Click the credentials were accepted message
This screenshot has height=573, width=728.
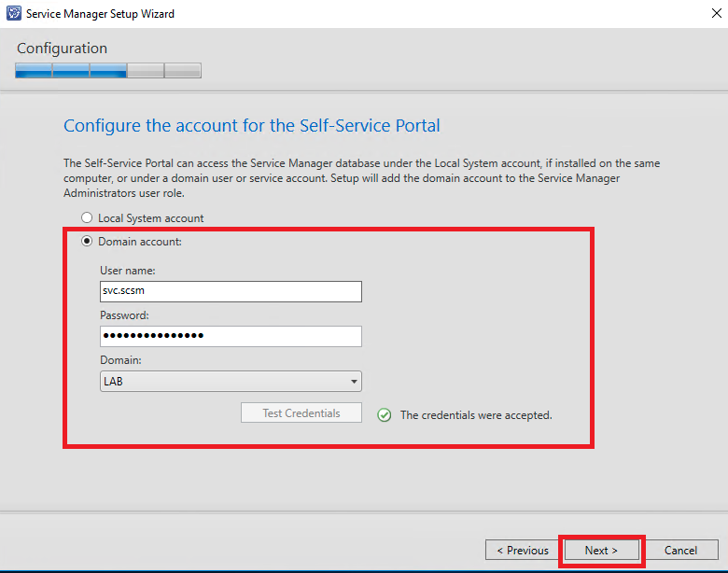tap(476, 415)
